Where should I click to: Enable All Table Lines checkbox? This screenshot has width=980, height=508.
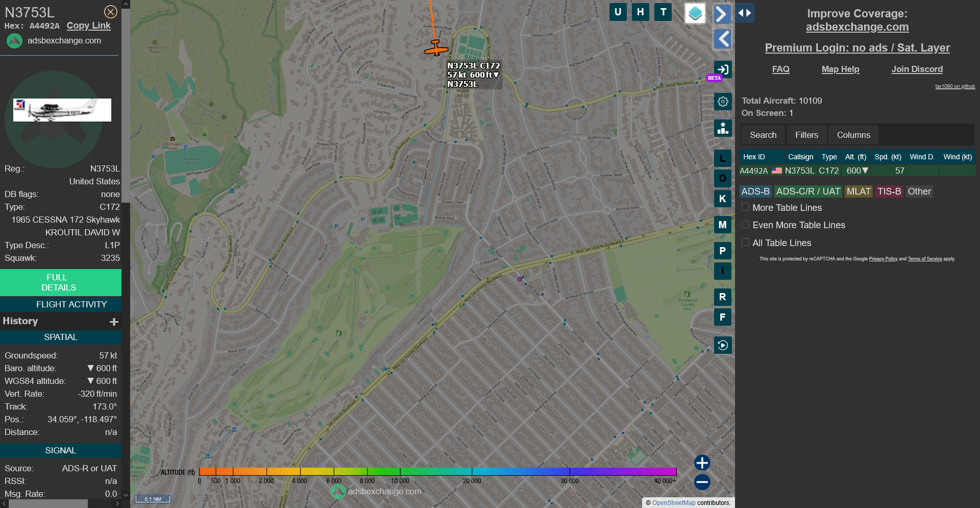(x=745, y=243)
